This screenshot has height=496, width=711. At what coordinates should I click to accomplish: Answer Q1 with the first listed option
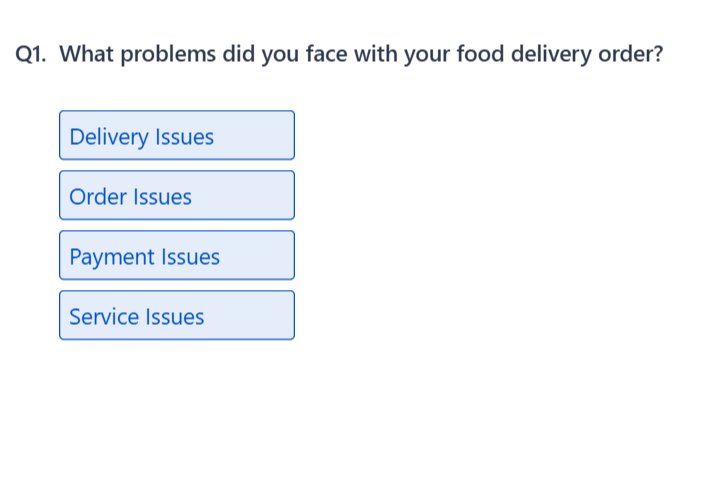(x=176, y=136)
